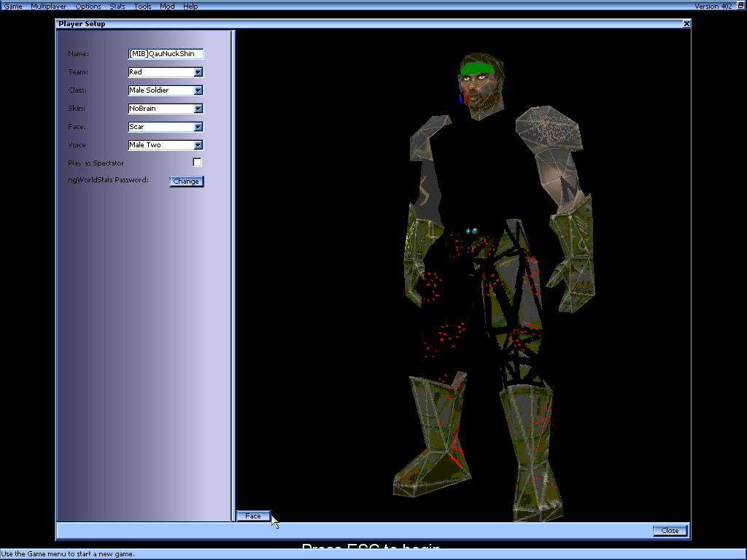This screenshot has height=560, width=747.
Task: Open the Class dropdown
Action: coord(198,90)
